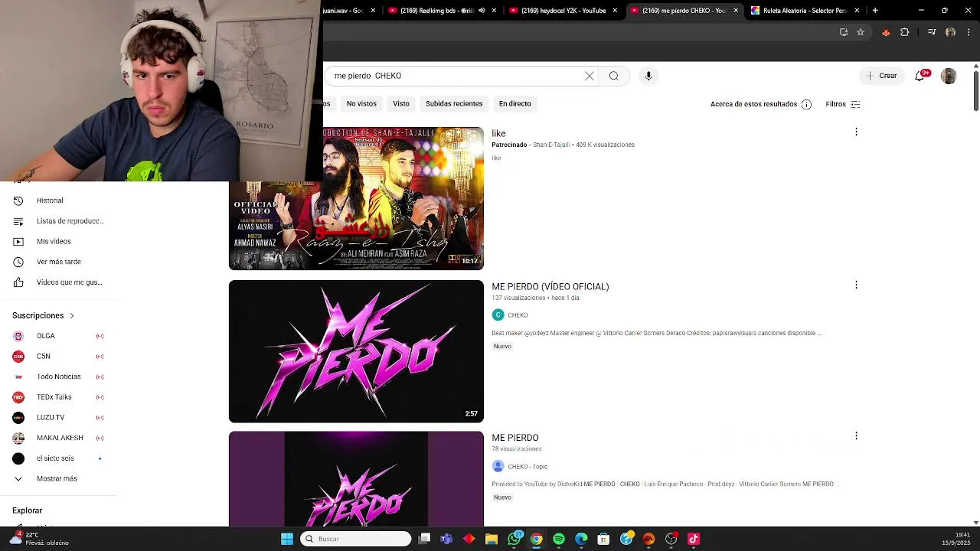Screen dimensions: 980x551
Task: Open the MAKAI AKESH channel
Action: [60, 438]
